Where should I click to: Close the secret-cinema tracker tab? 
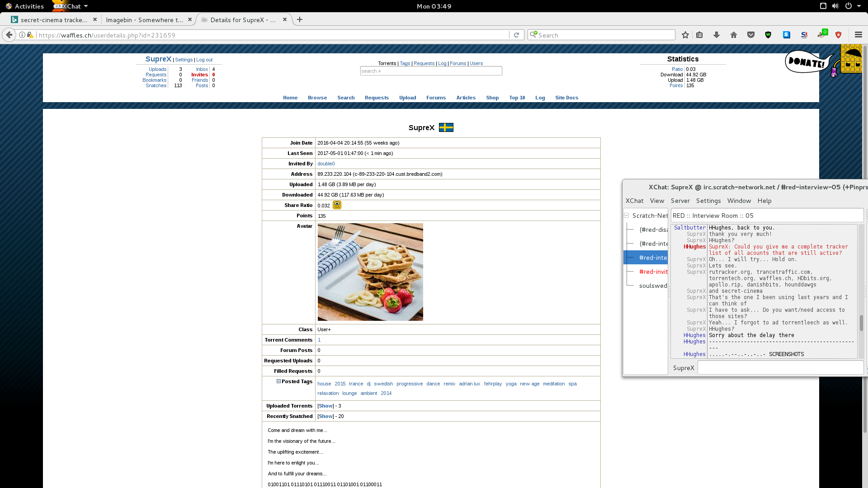coord(95,19)
